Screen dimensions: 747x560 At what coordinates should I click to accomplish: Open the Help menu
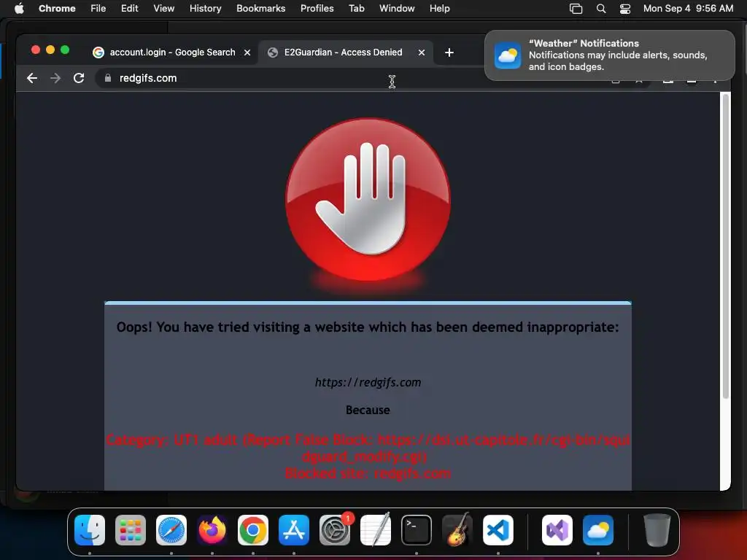point(439,9)
